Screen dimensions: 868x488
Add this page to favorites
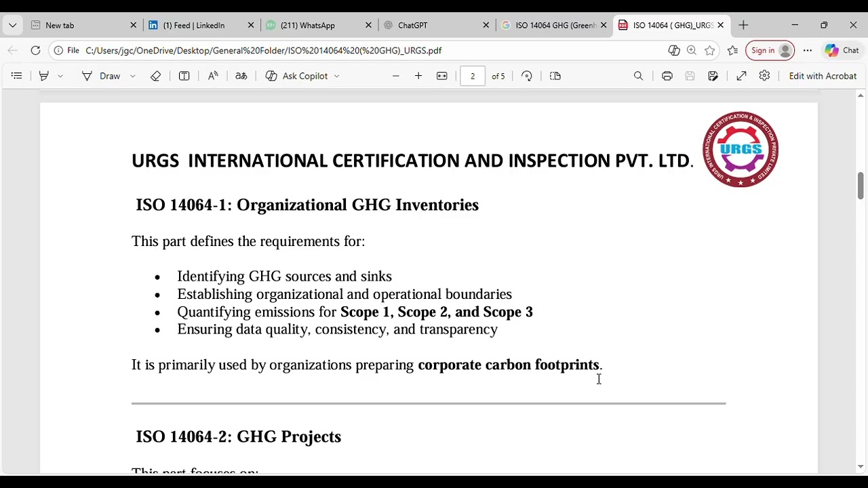coord(710,50)
